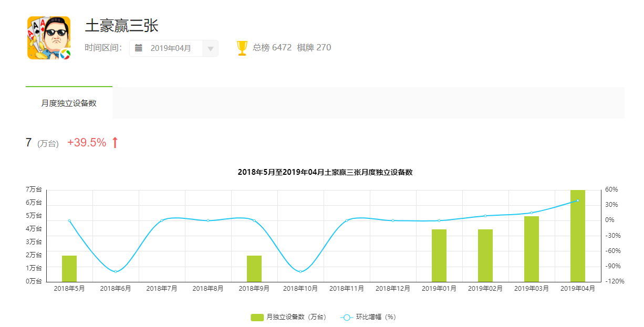Click the 土豪赢三张 app icon
Screen dimensions: 644x327
click(x=49, y=38)
